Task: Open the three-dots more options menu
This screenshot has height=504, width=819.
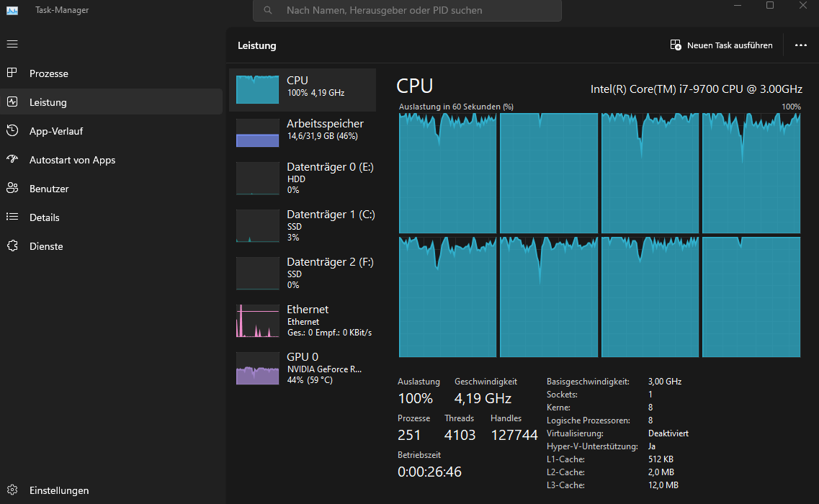Action: (x=800, y=45)
